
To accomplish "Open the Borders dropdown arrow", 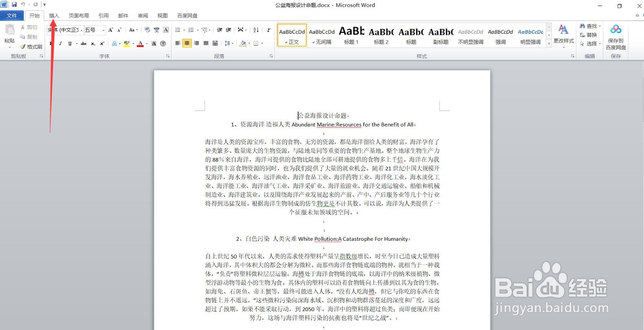I will pyautogui.click(x=262, y=43).
